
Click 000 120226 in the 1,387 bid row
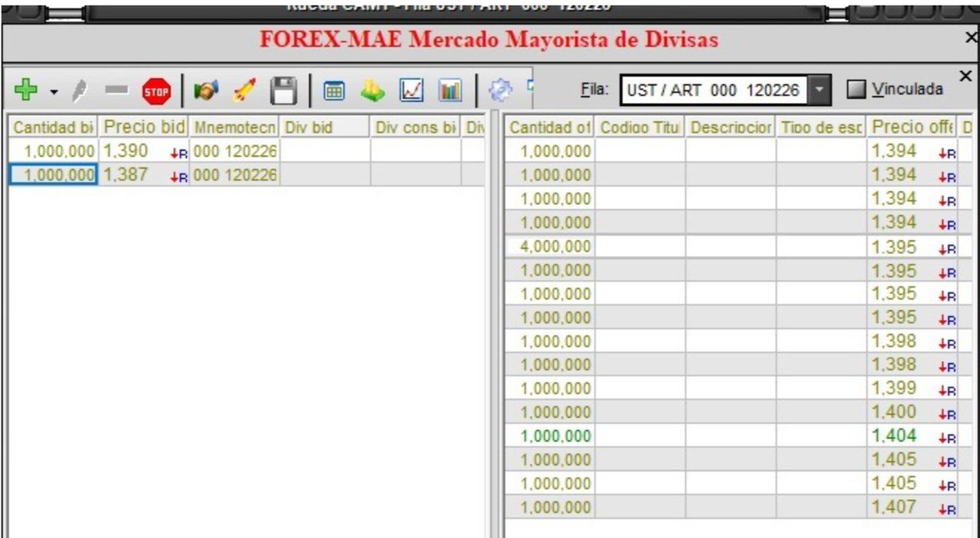point(236,175)
